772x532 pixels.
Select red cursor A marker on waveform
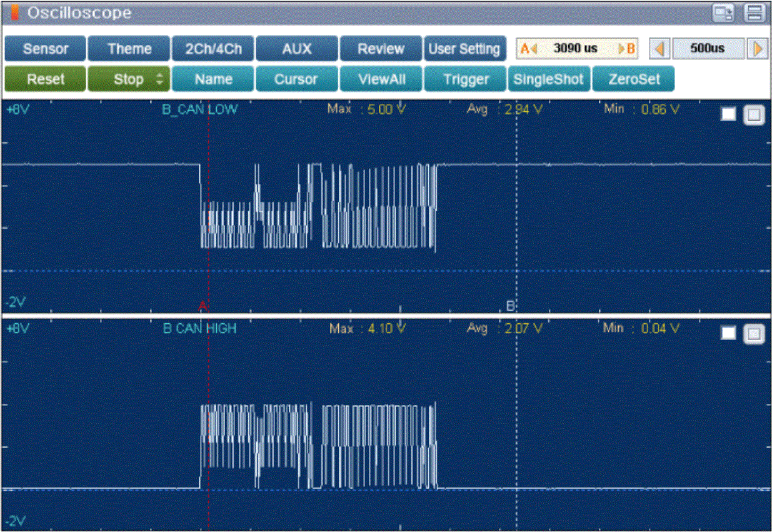click(x=202, y=306)
